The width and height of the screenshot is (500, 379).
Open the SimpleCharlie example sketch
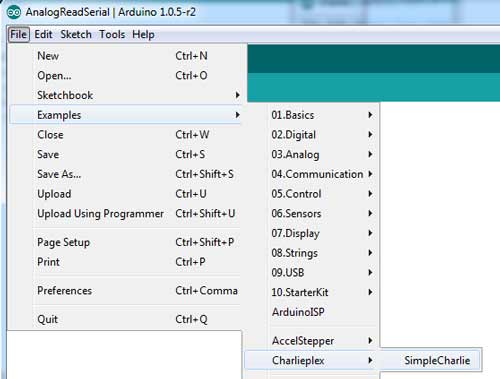click(430, 360)
